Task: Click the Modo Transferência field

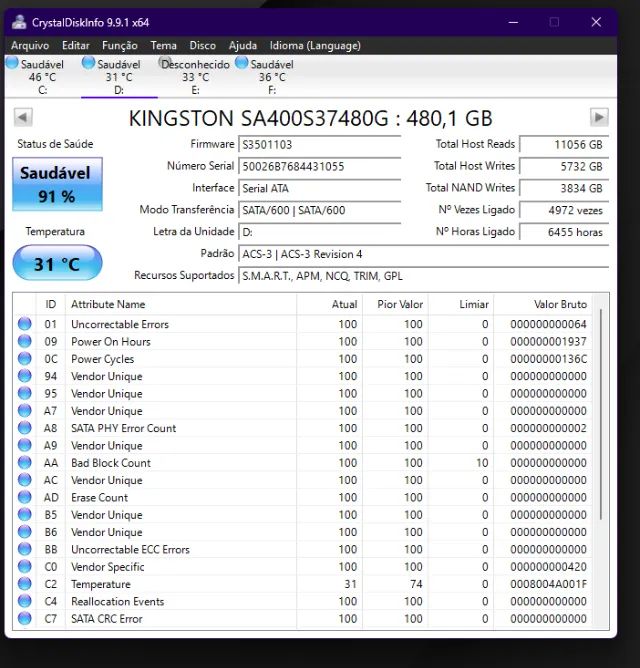Action: 320,210
